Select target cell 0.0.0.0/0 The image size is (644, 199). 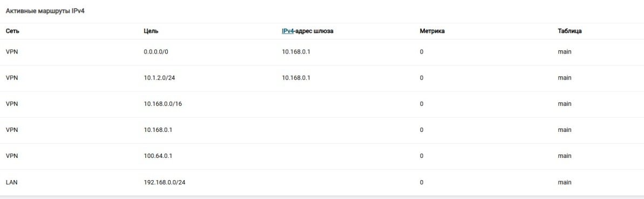tap(156, 52)
